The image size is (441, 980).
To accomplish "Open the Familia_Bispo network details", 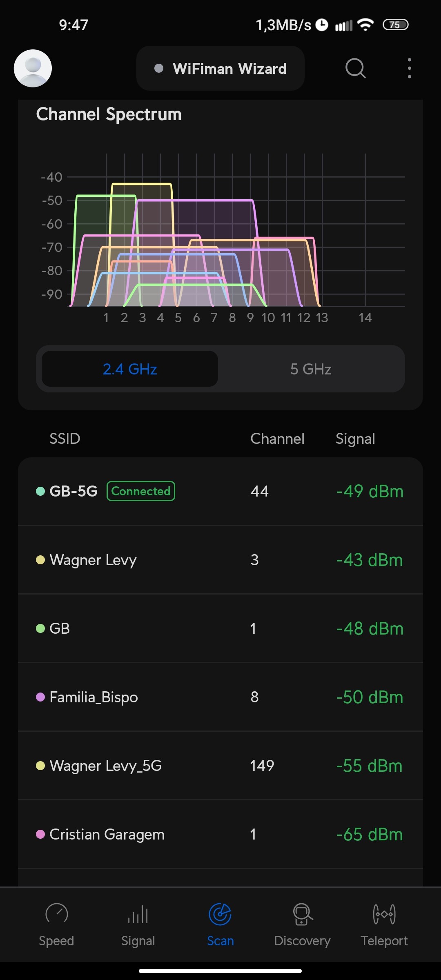I will click(x=220, y=697).
